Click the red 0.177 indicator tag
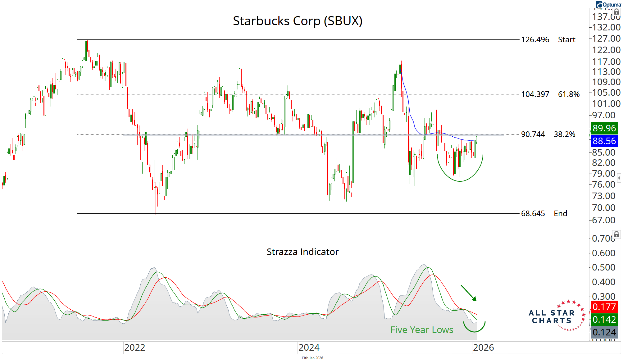The width and height of the screenshot is (623, 364). [604, 307]
